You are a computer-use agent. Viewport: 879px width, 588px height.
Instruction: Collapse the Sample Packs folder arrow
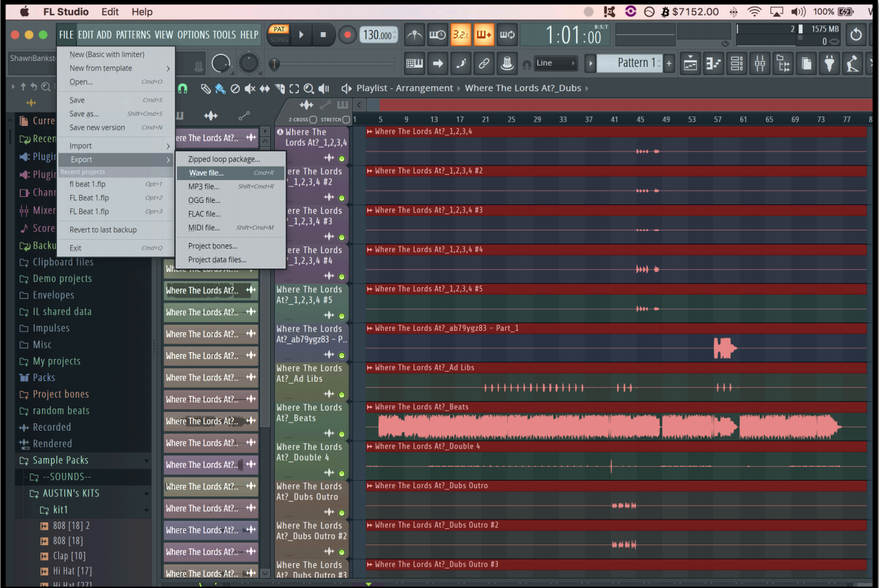(x=146, y=461)
